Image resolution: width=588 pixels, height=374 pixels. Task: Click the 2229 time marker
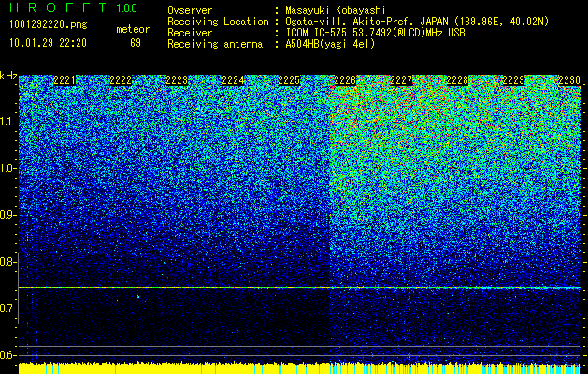[513, 80]
